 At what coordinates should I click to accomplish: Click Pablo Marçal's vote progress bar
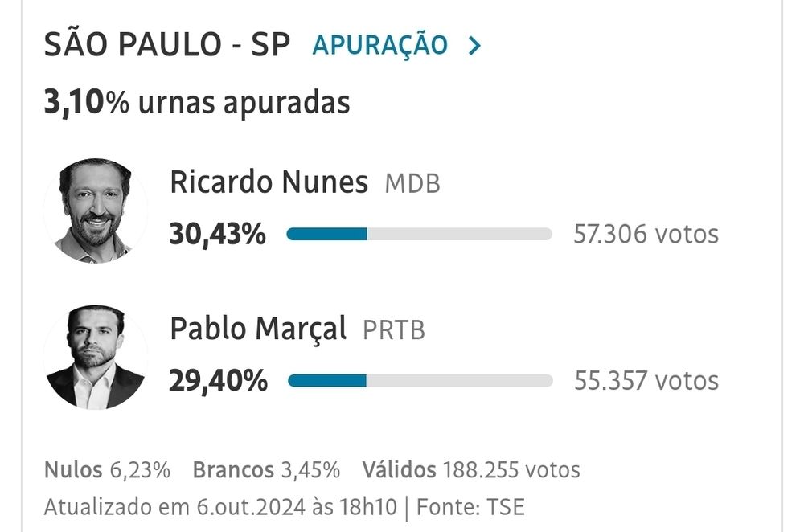tap(420, 381)
